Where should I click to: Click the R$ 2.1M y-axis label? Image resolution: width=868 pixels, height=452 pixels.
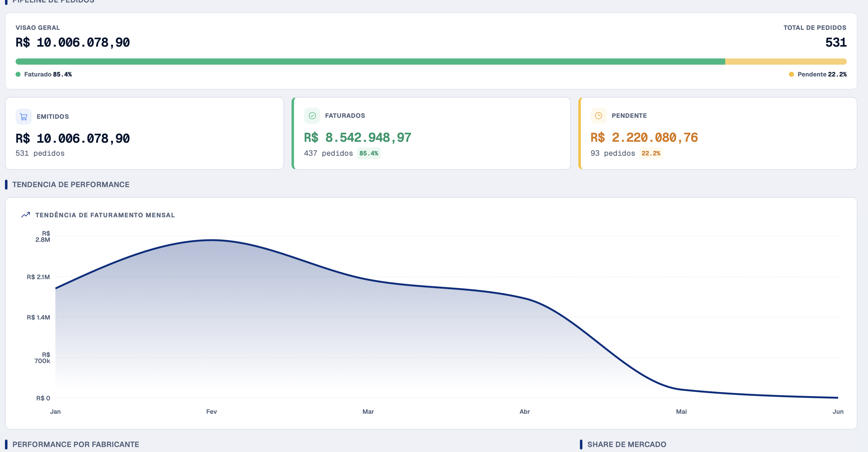(38, 277)
